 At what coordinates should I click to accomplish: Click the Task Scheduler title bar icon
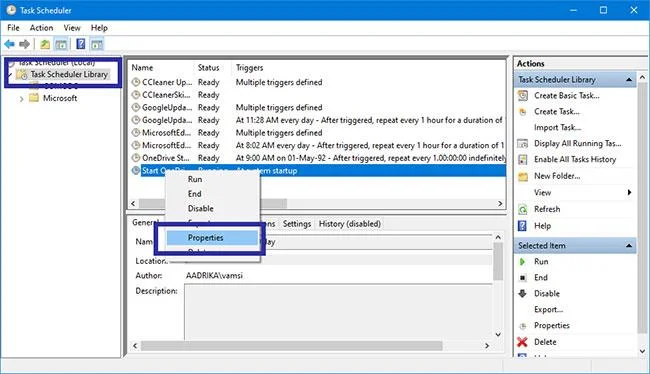tap(11, 10)
